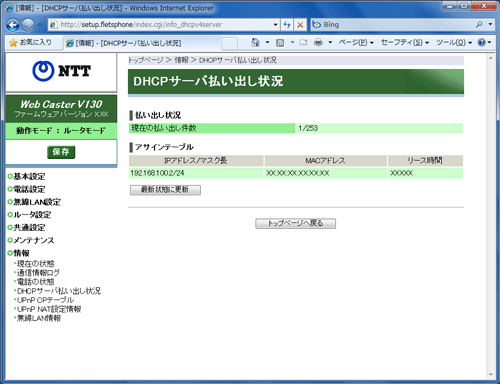Image resolution: width=500 pixels, height=384 pixels.
Task: Expand 無線LAN設定 in sidebar
Action: (34, 202)
